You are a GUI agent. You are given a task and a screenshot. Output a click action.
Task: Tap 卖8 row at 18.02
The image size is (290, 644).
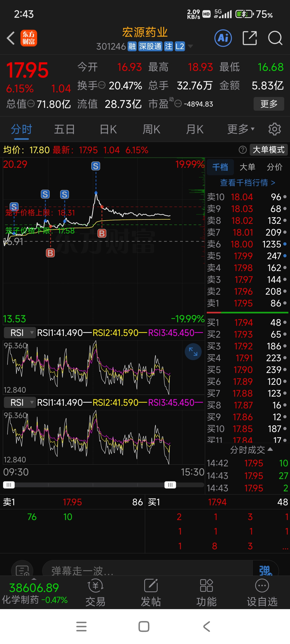[x=247, y=221]
